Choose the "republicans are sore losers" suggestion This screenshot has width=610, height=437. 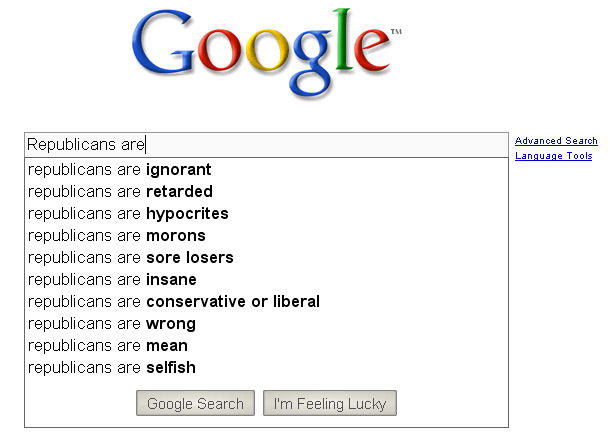click(x=131, y=258)
